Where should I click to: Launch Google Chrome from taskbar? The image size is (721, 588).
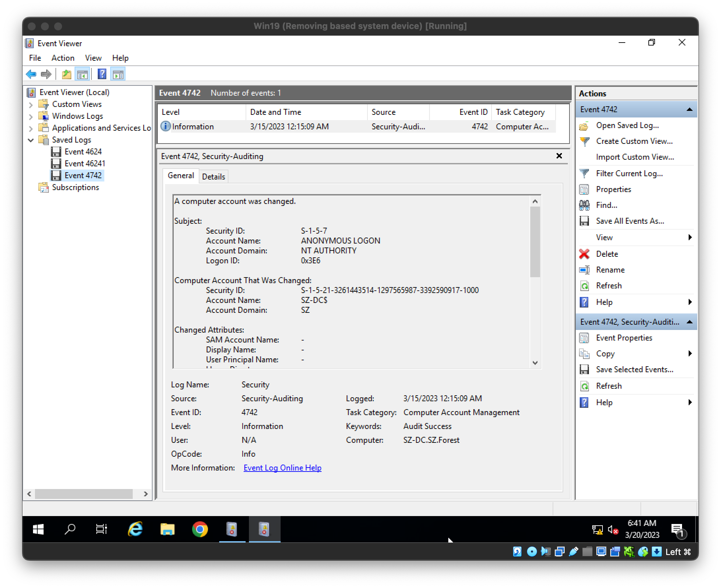coord(200,530)
